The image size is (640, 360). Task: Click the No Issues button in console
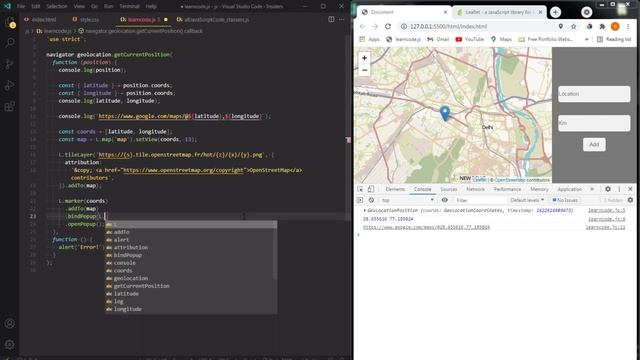[565, 200]
